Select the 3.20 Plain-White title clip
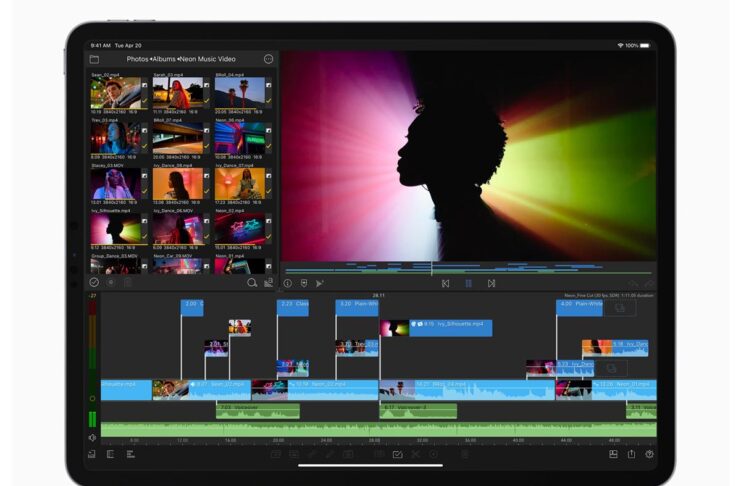 click(x=357, y=308)
